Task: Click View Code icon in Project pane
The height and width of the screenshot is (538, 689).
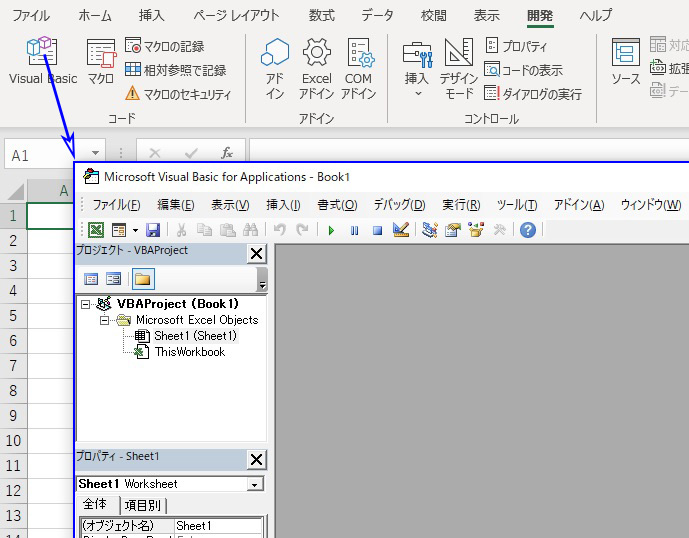Action: (x=91, y=279)
